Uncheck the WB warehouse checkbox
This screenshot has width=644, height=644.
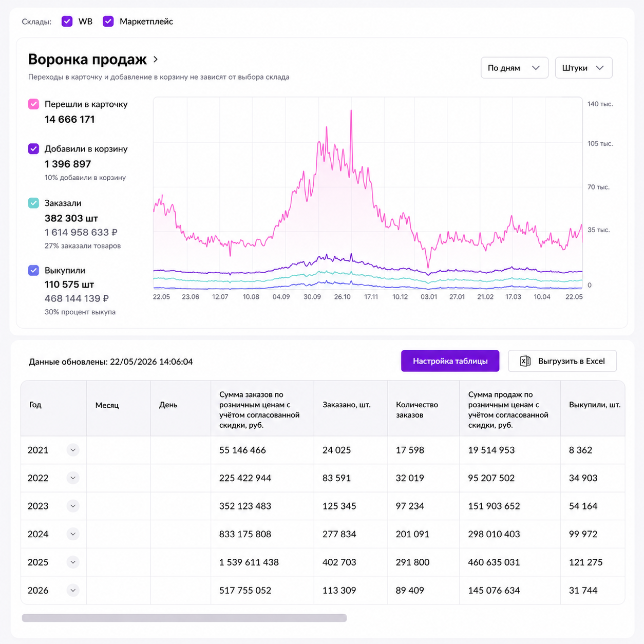point(67,22)
